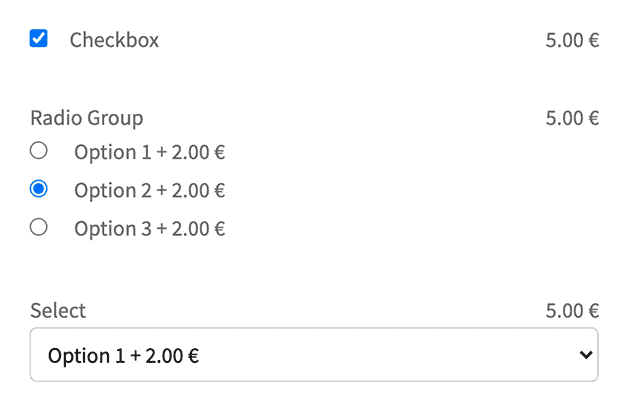Click the "Option 2" radio label text
Image resolution: width=632 pixels, height=417 pixels.
click(x=105, y=191)
